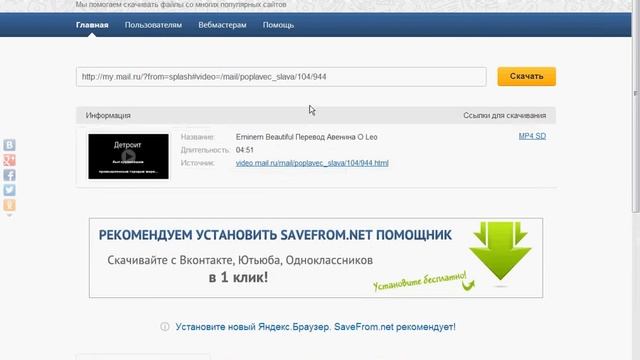The width and height of the screenshot is (640, 360).
Task: Share via the Facebook sidebar icon
Action: (x=9, y=175)
